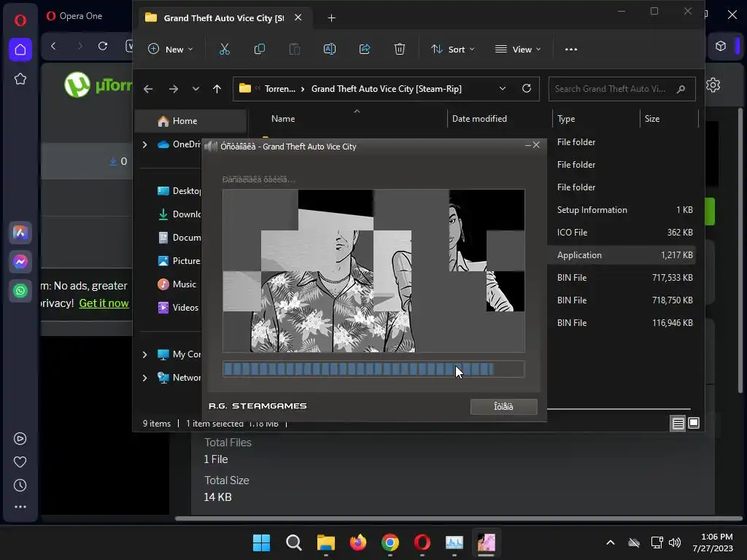Image resolution: width=747 pixels, height=560 pixels.
Task: Expand the OneDrive tree node
Action: [145, 144]
